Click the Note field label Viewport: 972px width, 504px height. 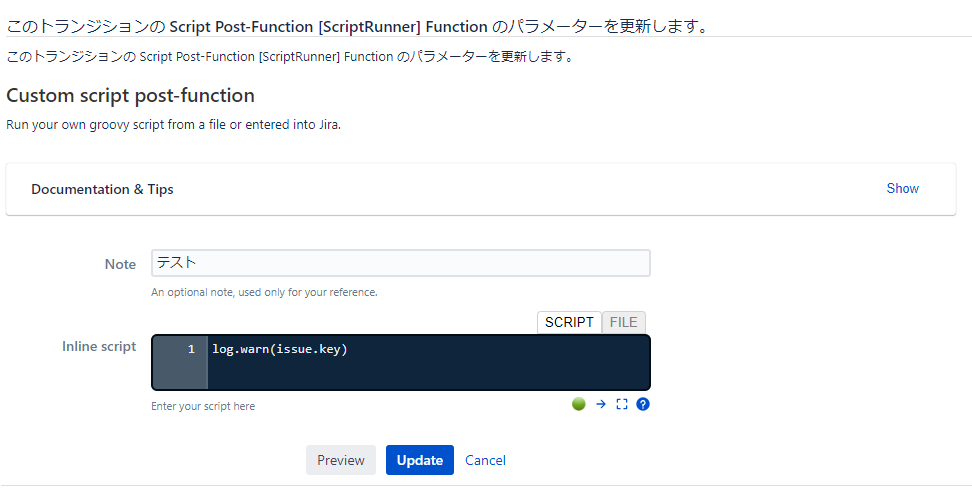(120, 264)
